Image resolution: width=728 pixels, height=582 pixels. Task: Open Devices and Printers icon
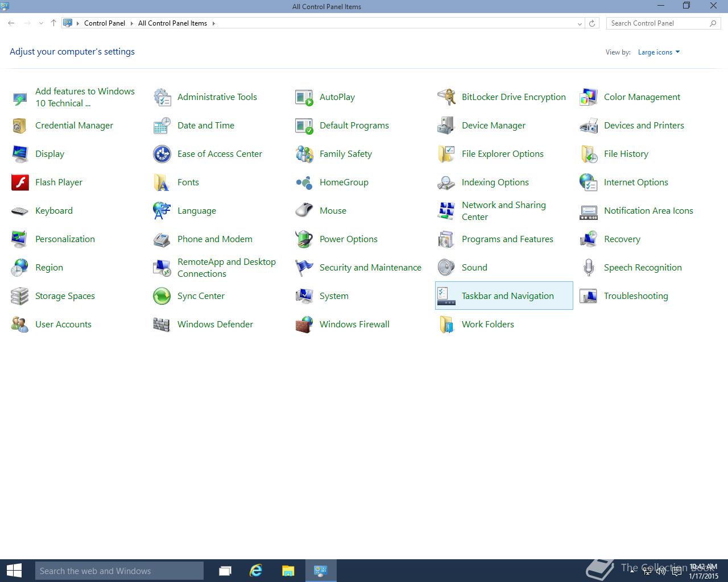point(589,126)
